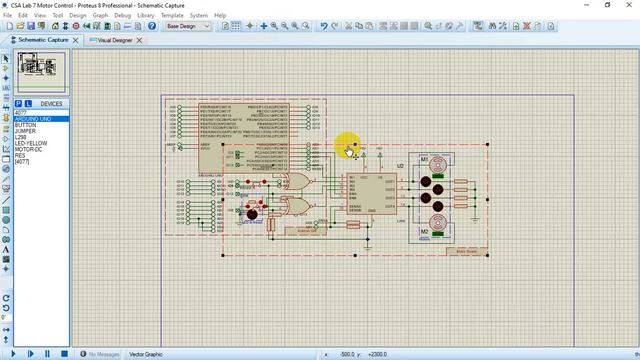Create a new project with toolbar icon
Screen dimensions: 640x360
tap(10, 26)
